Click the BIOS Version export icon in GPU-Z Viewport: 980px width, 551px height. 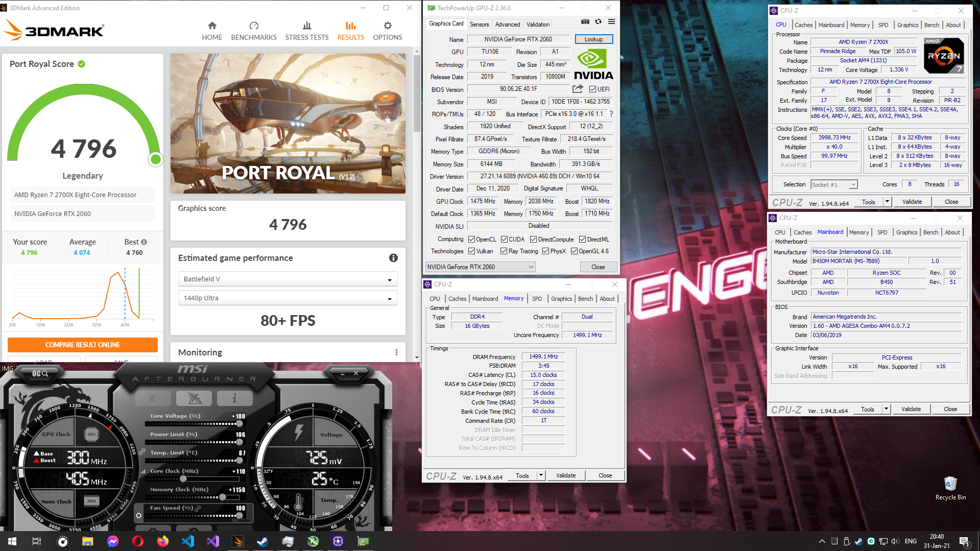[578, 89]
